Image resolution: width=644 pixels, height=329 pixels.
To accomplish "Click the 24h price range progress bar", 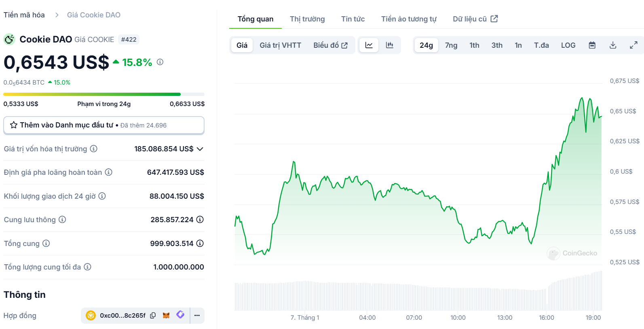I will [x=104, y=94].
